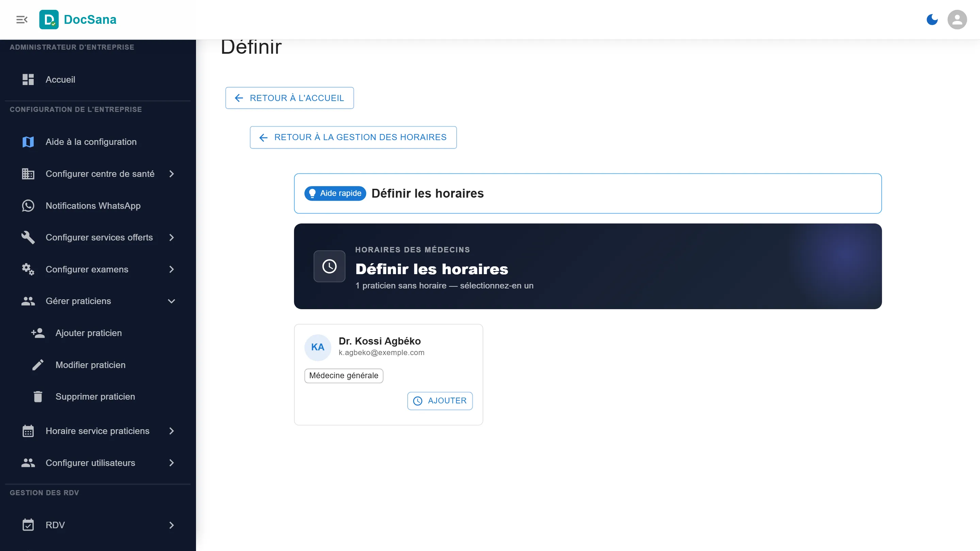Expand Configurer examens chevron
This screenshot has width=980, height=551.
click(x=171, y=269)
